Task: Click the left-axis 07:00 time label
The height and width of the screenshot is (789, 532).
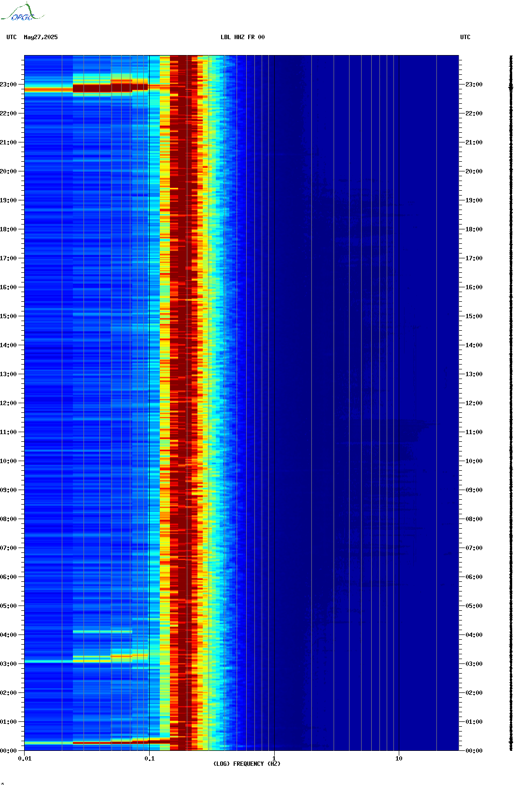Action: [8, 548]
